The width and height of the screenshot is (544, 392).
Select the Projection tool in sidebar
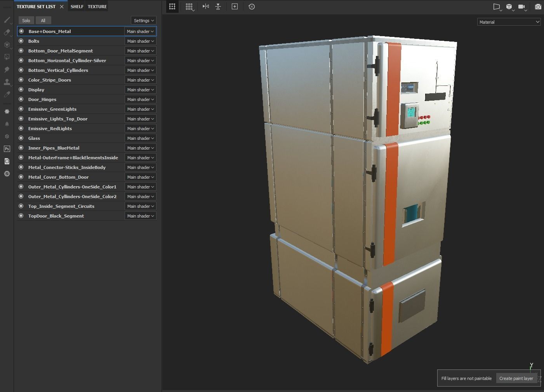(7, 45)
